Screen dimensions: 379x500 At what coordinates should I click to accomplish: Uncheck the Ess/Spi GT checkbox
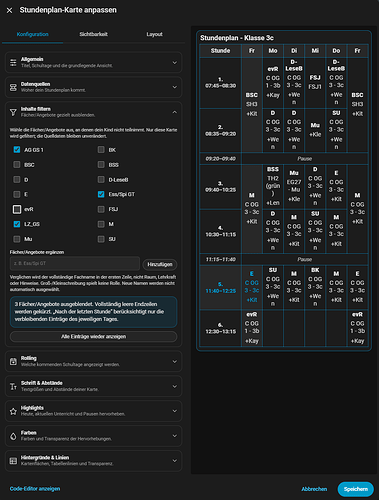tap(101, 194)
